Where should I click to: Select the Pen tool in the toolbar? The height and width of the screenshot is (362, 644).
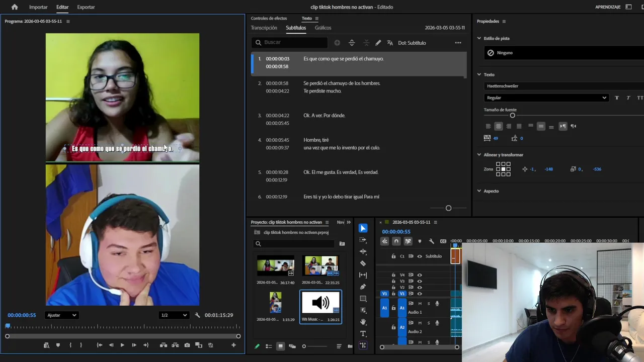point(363,287)
